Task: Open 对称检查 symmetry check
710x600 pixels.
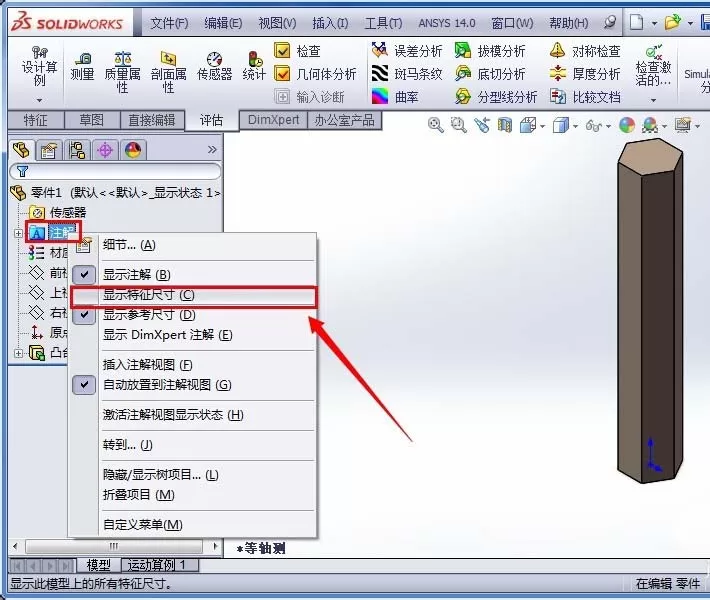Action: click(585, 50)
